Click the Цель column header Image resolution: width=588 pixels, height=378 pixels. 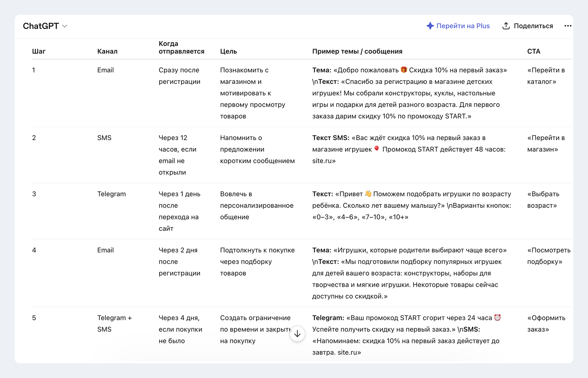pos(228,51)
